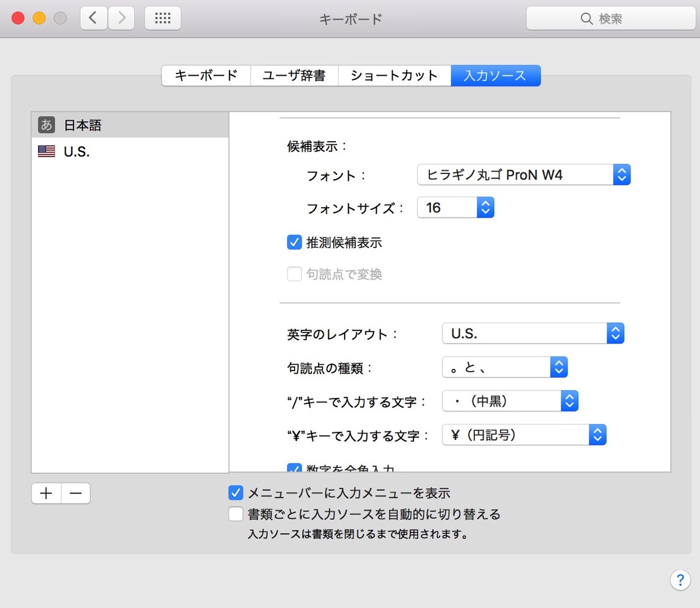The width and height of the screenshot is (700, 608).
Task: Go forward with the right chevron button
Action: (121, 18)
